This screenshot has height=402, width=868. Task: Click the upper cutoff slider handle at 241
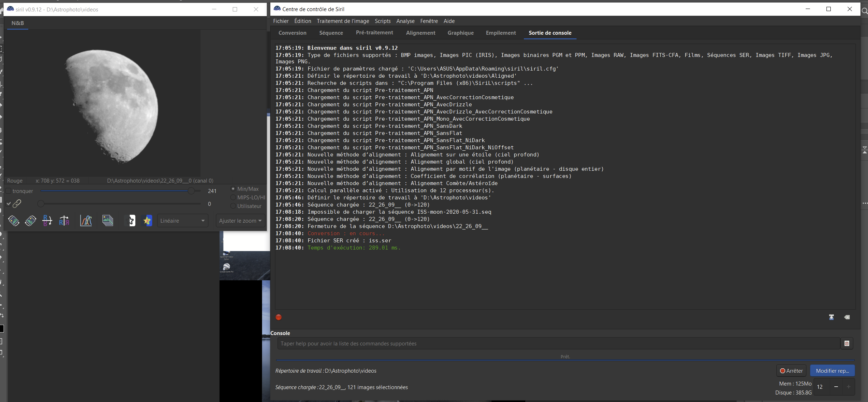[191, 191]
